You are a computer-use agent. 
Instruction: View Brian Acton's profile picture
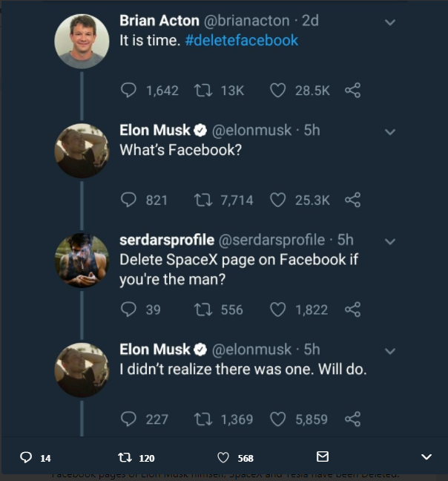point(82,41)
